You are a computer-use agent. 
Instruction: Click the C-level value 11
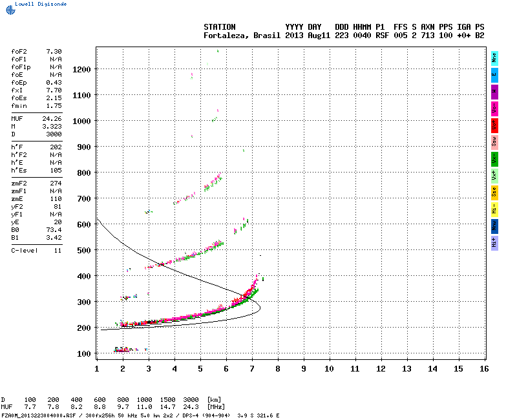tap(58, 251)
